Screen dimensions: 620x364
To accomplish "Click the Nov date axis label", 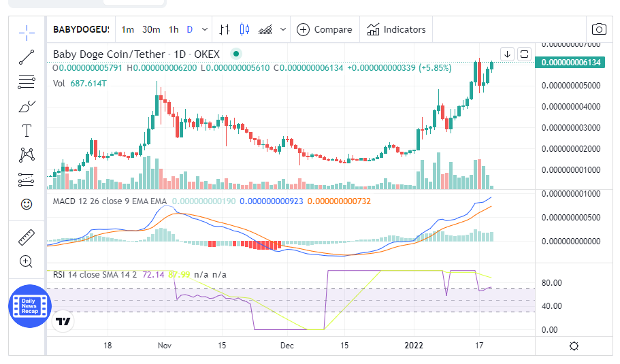I will [165, 346].
